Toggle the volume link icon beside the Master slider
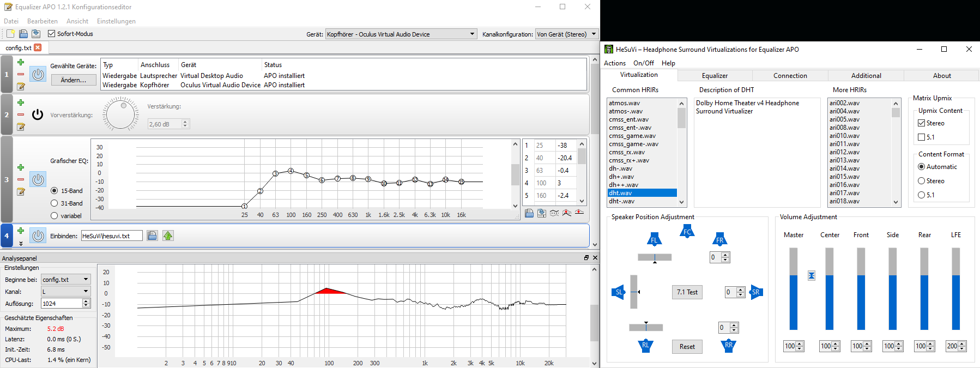This screenshot has width=980, height=368. pyautogui.click(x=812, y=276)
